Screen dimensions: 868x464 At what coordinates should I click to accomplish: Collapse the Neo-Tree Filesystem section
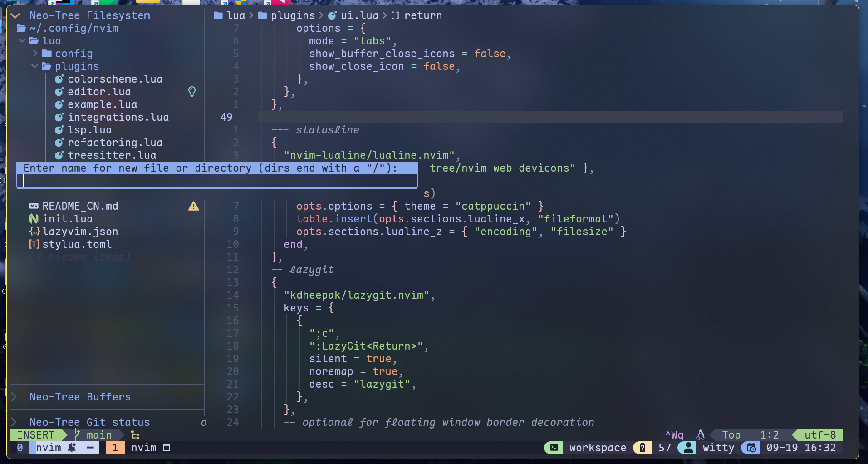coord(15,15)
